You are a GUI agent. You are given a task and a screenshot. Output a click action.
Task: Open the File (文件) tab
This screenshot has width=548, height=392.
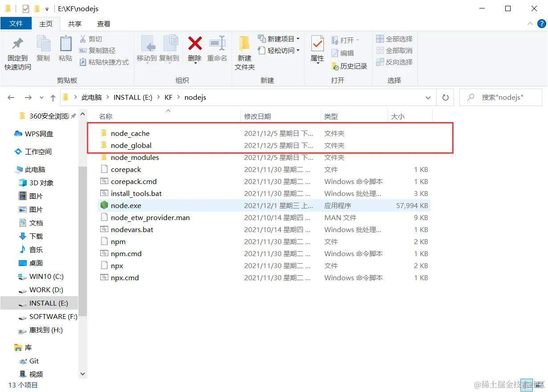tap(16, 24)
